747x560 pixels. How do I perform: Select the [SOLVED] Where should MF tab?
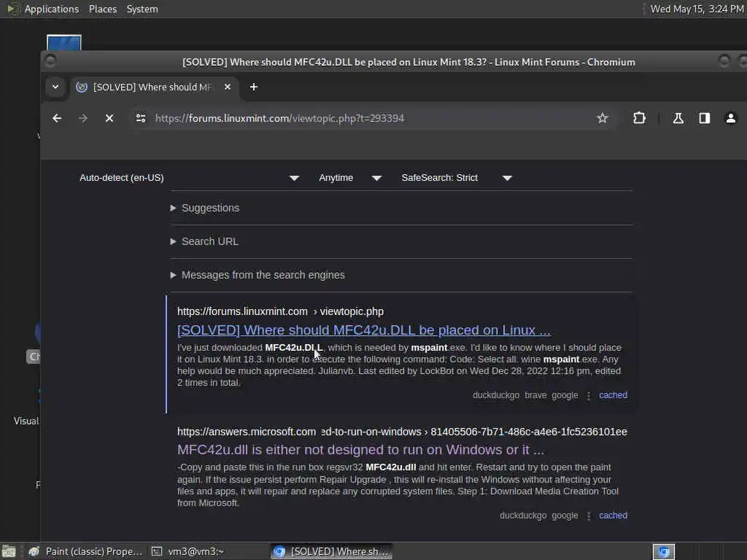click(x=153, y=87)
